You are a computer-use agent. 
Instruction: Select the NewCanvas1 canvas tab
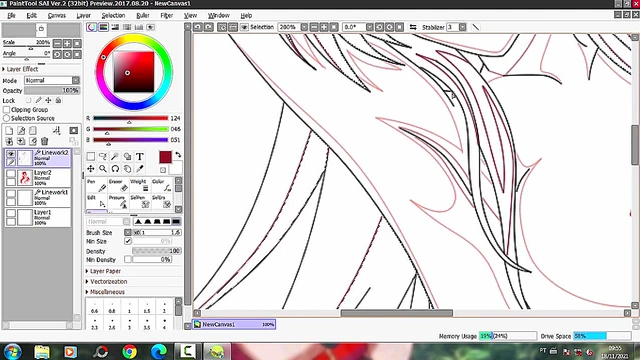234,324
